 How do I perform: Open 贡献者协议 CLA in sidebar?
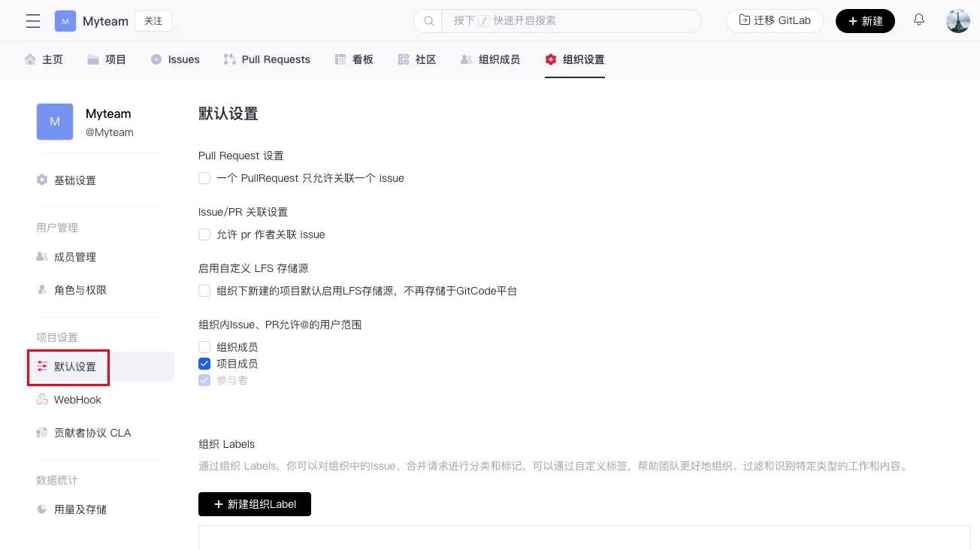[92, 433]
